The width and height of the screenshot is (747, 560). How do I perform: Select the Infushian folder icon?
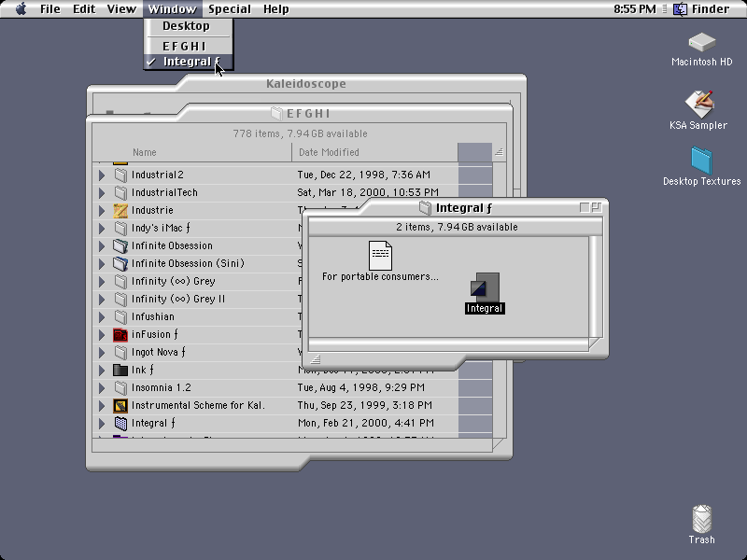(120, 317)
